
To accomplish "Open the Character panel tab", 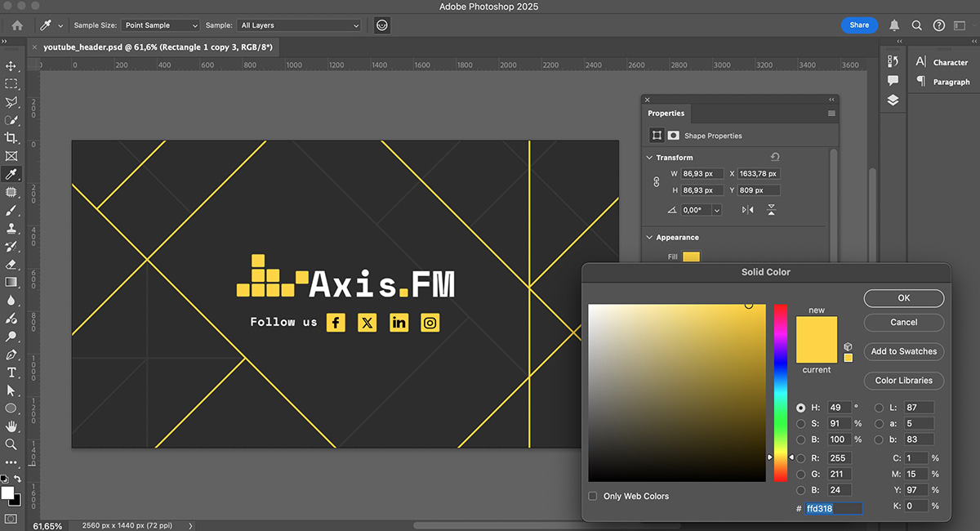I will [x=950, y=62].
